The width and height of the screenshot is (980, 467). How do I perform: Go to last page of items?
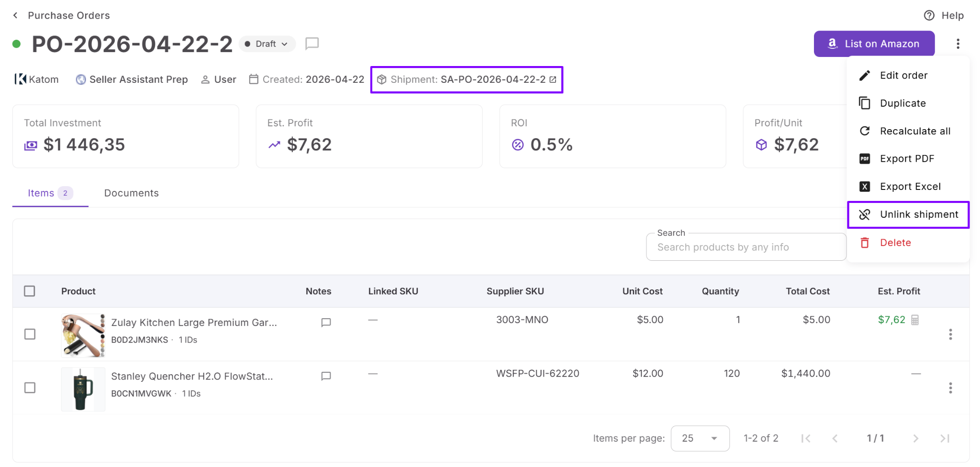945,438
